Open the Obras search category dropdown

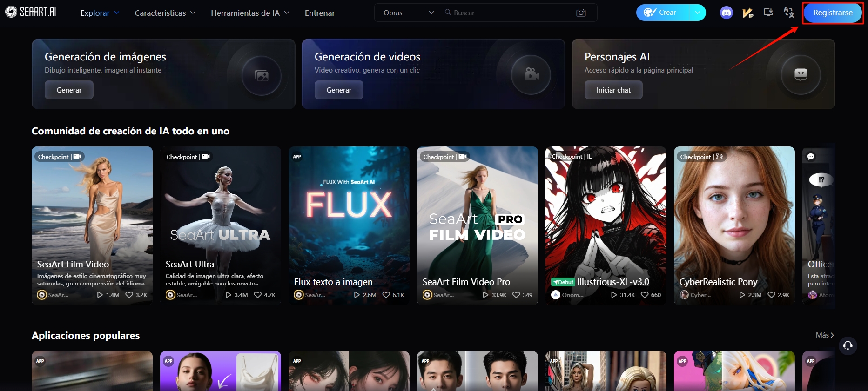(x=408, y=13)
